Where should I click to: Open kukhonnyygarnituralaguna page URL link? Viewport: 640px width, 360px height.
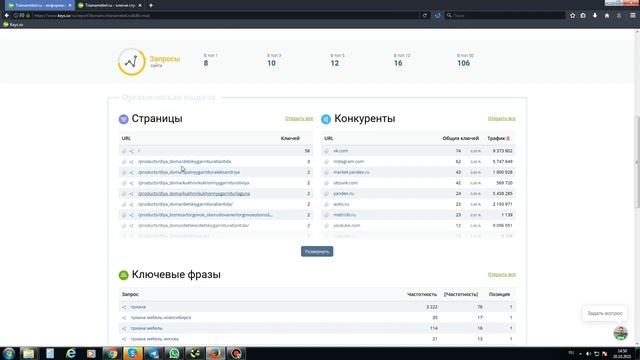tap(194, 193)
